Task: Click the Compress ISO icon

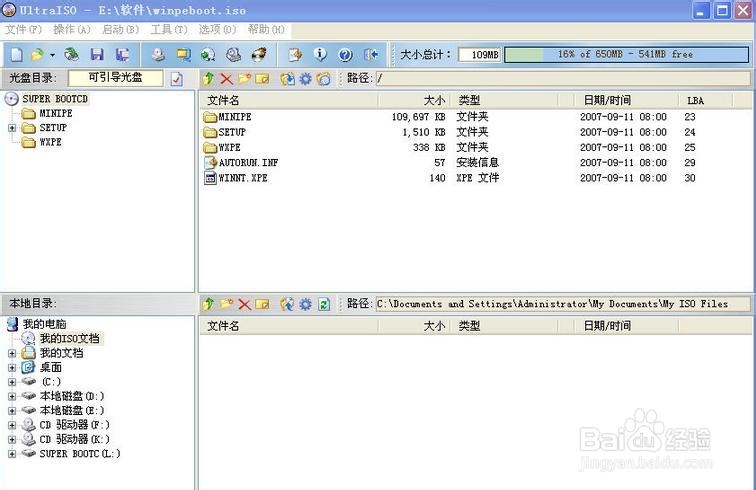Action: (x=183, y=54)
